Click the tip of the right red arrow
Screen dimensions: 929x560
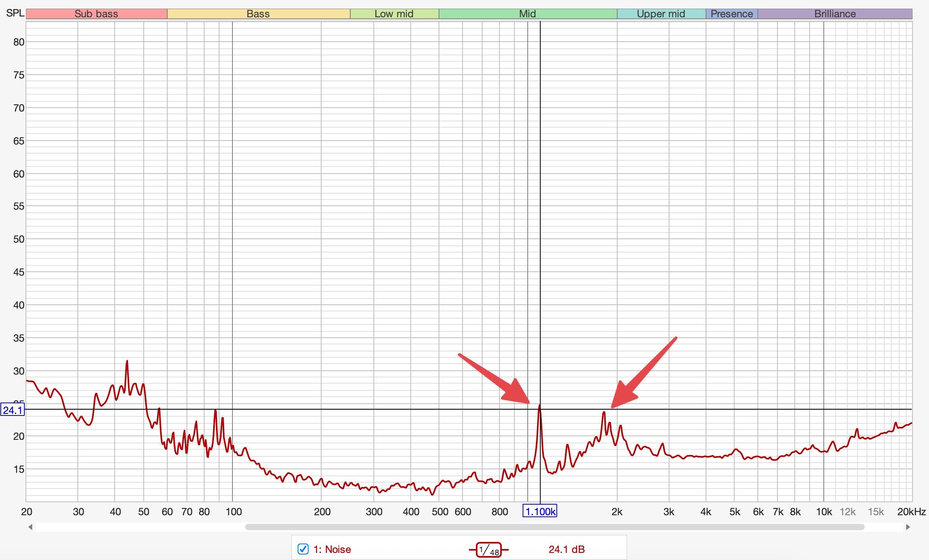(x=612, y=407)
